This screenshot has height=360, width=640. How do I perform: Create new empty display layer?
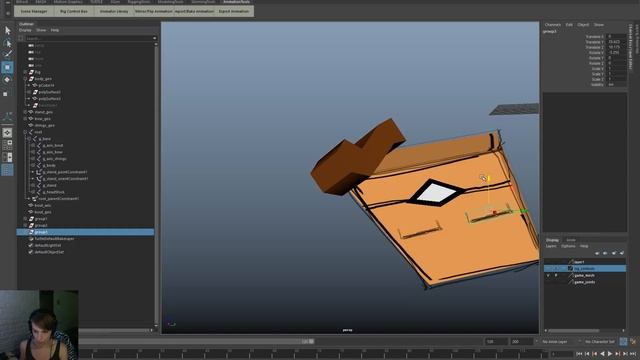point(614,253)
